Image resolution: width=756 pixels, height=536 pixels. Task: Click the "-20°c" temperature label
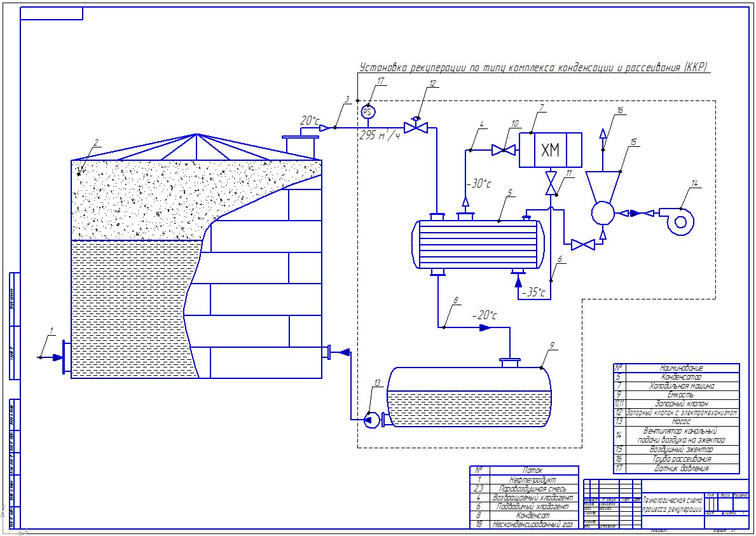pyautogui.click(x=485, y=315)
